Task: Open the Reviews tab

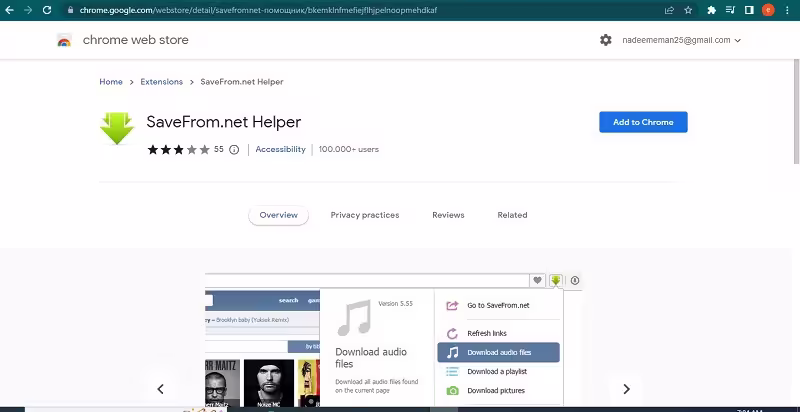Action: (448, 215)
